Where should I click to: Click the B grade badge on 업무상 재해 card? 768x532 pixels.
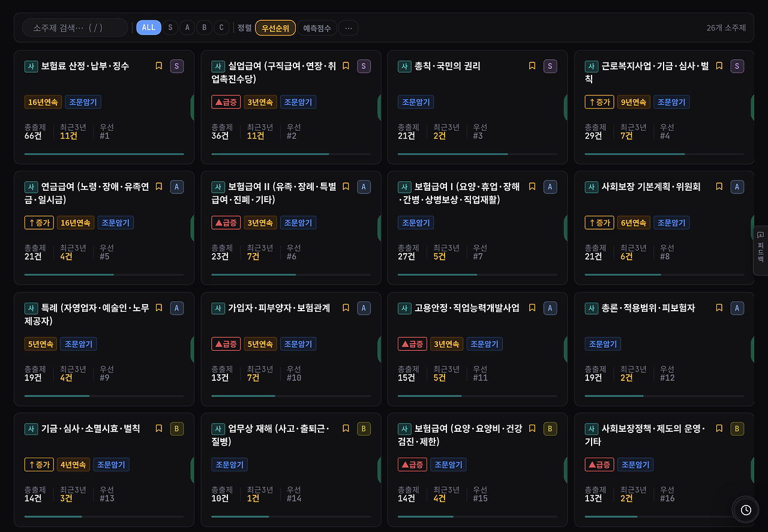[x=364, y=429]
